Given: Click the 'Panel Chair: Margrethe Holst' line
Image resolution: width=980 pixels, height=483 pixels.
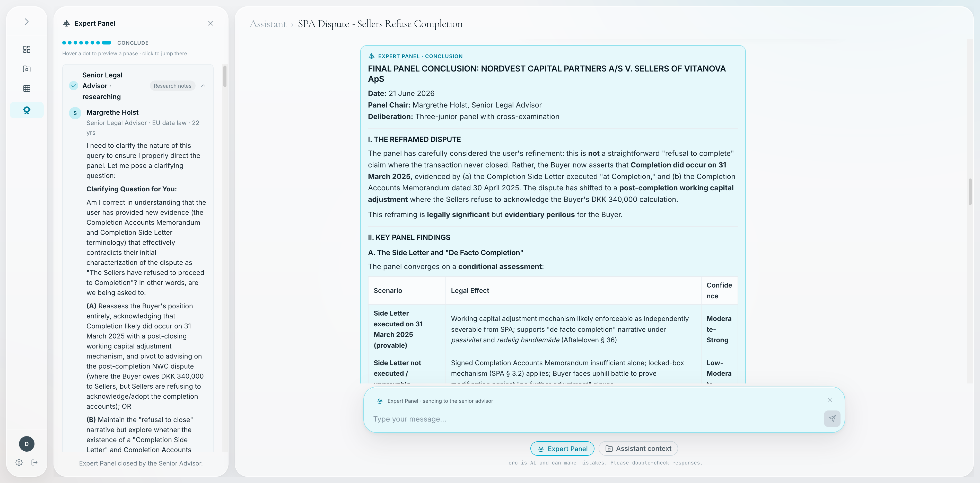Looking at the screenshot, I should point(455,105).
